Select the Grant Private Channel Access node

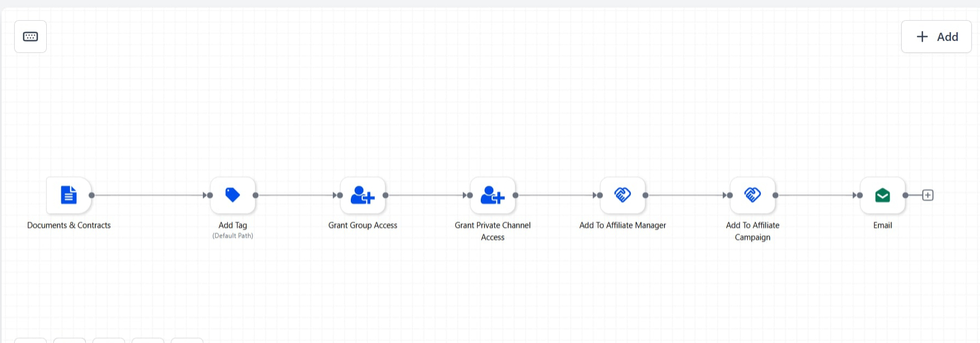(x=493, y=195)
